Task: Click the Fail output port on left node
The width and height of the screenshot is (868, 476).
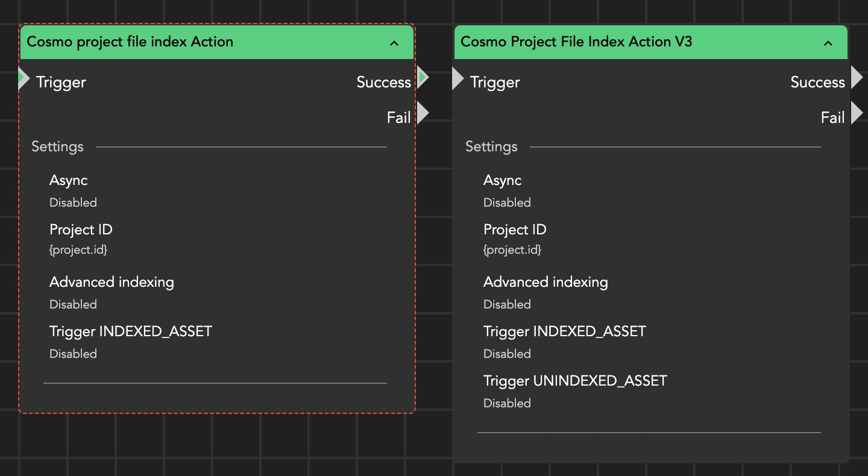Action: point(423,113)
